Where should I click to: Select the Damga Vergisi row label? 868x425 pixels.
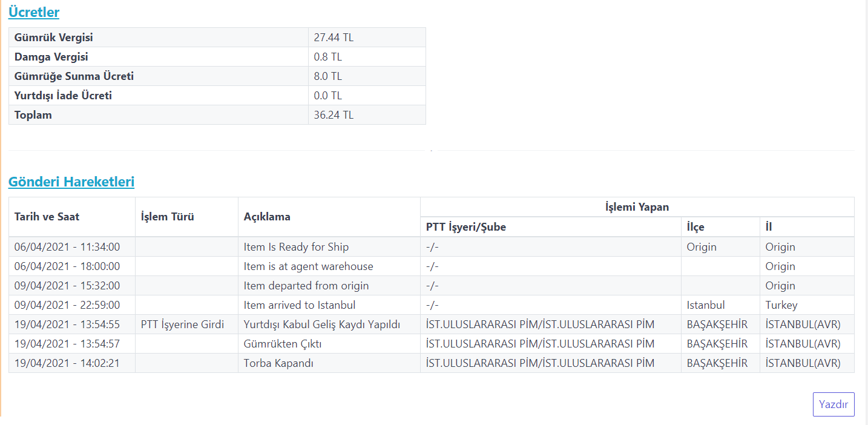click(x=51, y=57)
